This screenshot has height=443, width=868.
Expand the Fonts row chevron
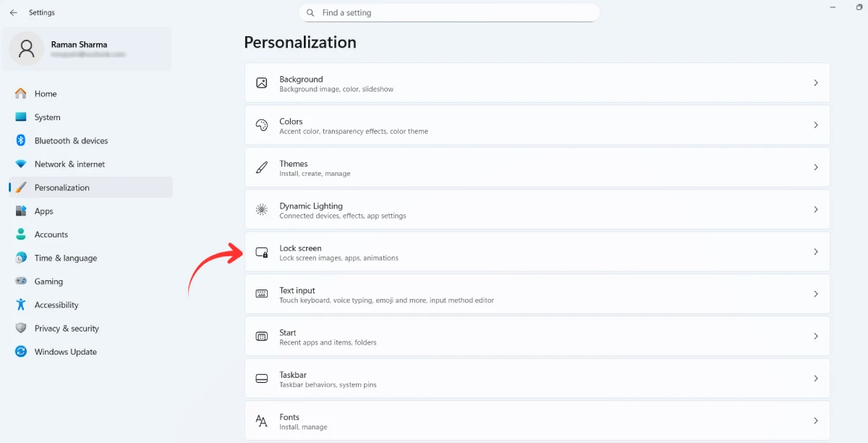(x=816, y=420)
